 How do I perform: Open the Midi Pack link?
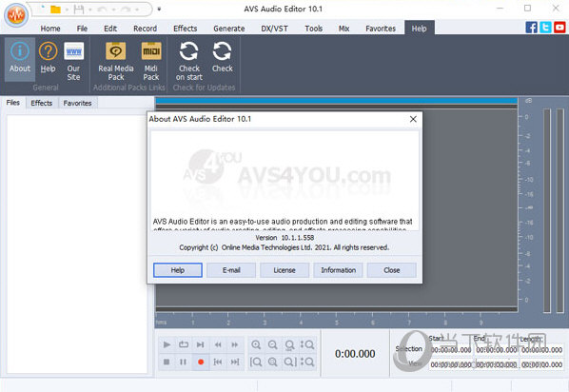tap(151, 60)
